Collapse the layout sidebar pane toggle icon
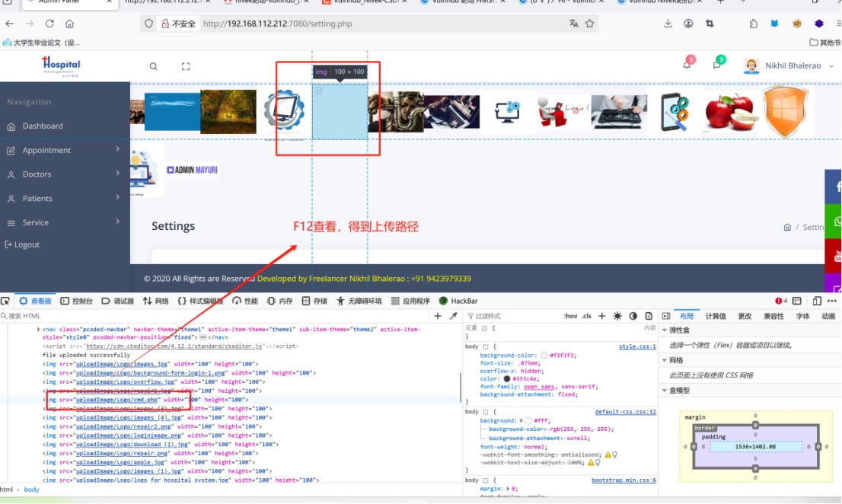Image resolution: width=842 pixels, height=504 pixels. tap(666, 316)
